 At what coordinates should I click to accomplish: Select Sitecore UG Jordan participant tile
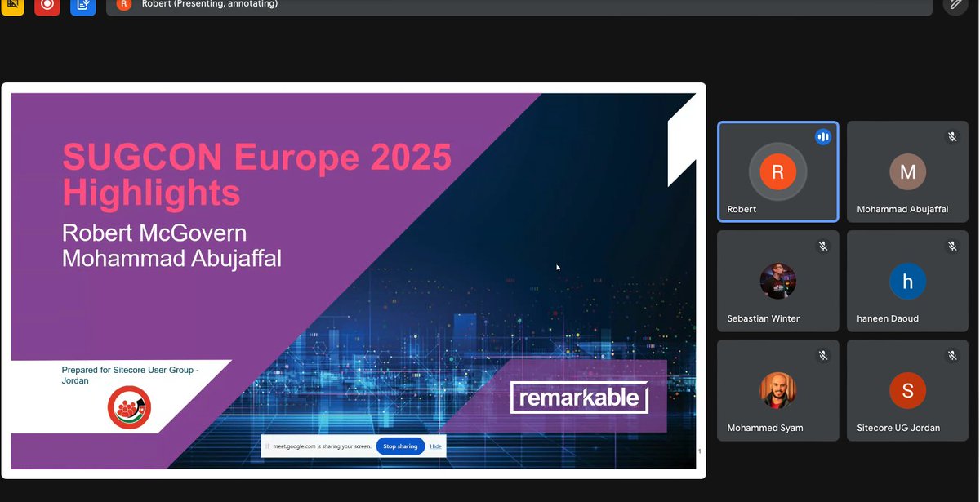907,390
